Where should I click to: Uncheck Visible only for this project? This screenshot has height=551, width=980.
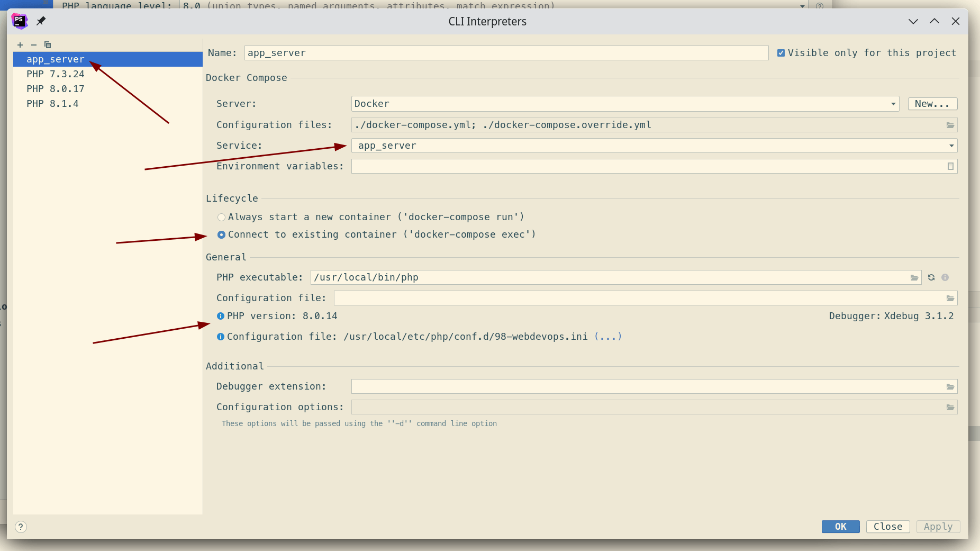click(781, 52)
